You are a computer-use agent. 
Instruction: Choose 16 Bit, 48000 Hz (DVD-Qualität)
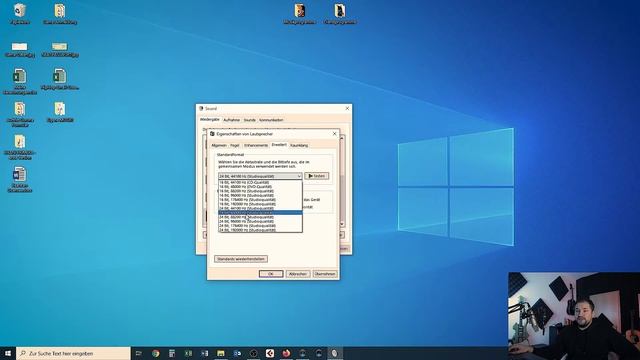click(x=260, y=187)
